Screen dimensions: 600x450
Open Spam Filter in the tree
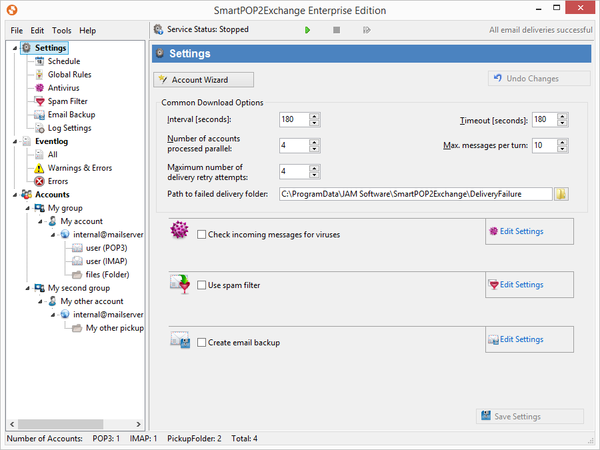tap(69, 101)
